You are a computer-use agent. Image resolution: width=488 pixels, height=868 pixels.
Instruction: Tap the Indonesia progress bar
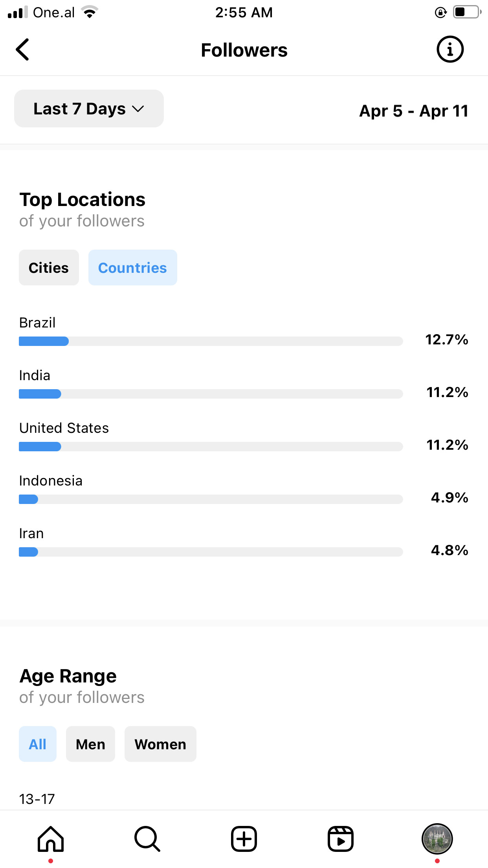pos(211,499)
